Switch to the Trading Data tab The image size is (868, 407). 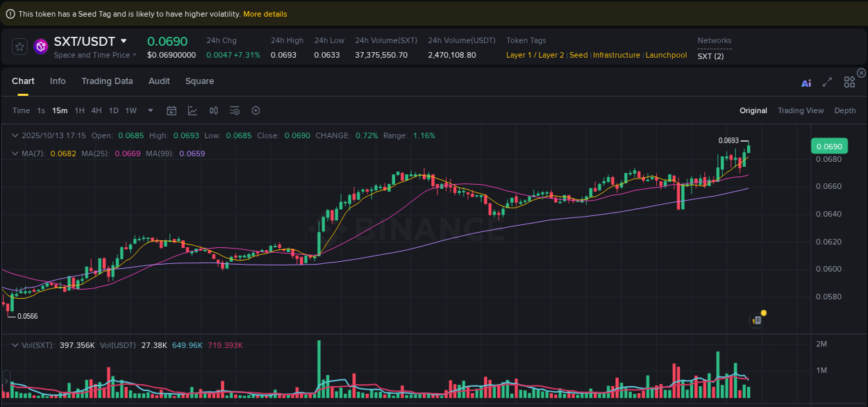(107, 81)
